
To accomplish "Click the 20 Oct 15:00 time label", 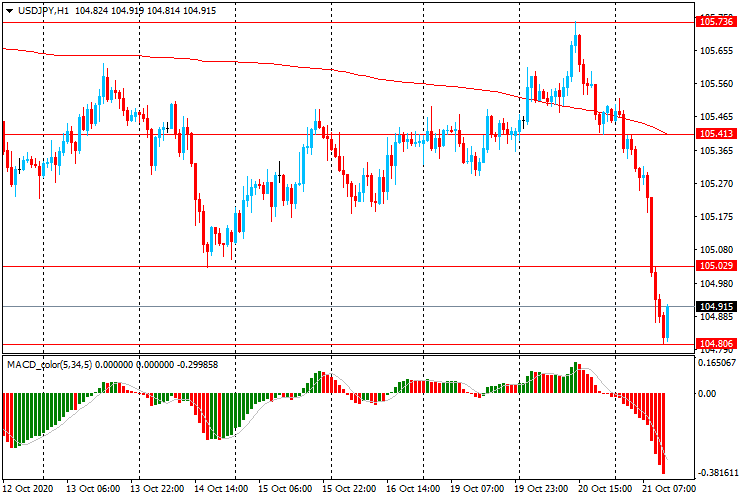I will tap(605, 488).
